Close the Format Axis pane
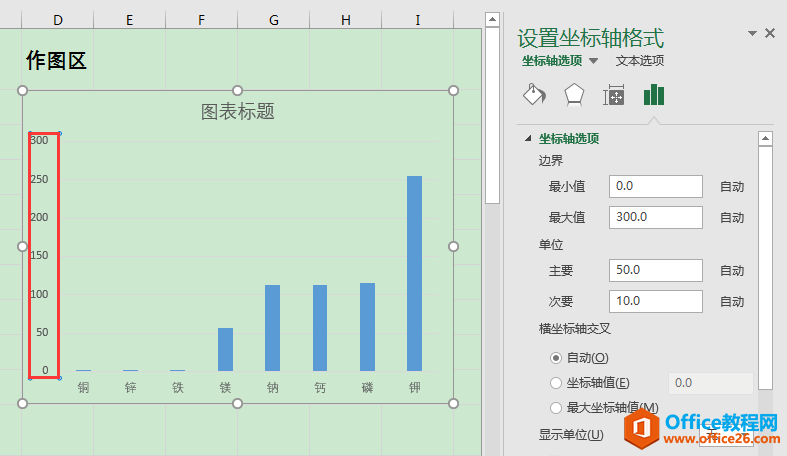The width and height of the screenshot is (787, 456). tap(770, 33)
